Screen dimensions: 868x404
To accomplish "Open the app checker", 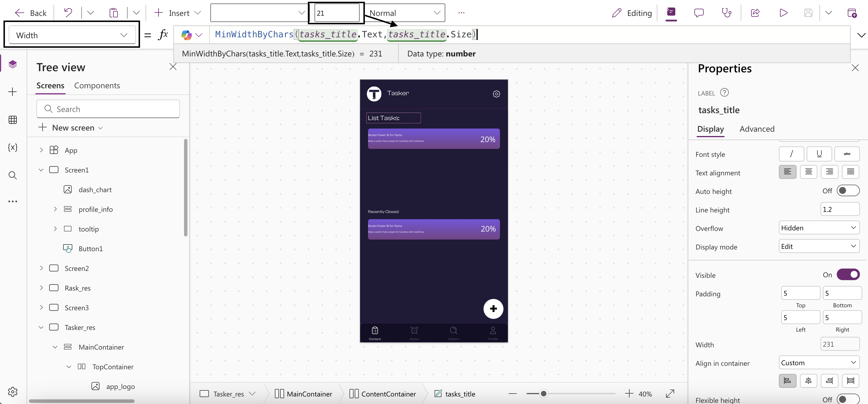I will 727,13.
